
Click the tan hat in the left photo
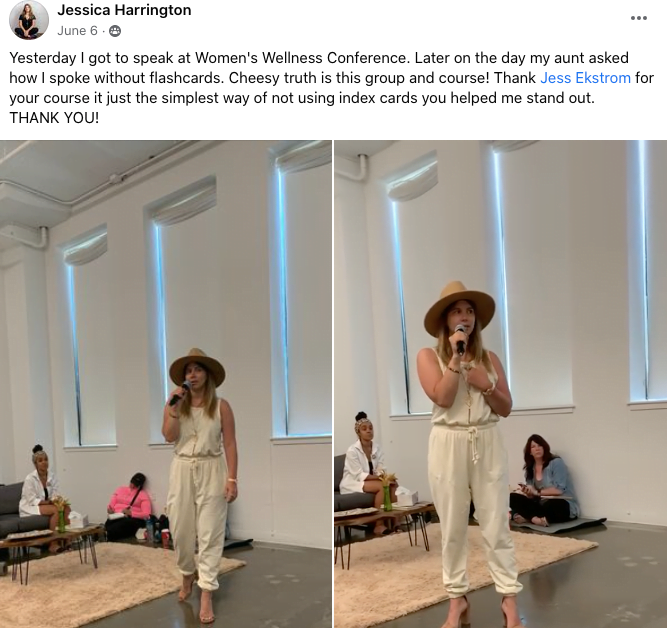click(x=197, y=366)
